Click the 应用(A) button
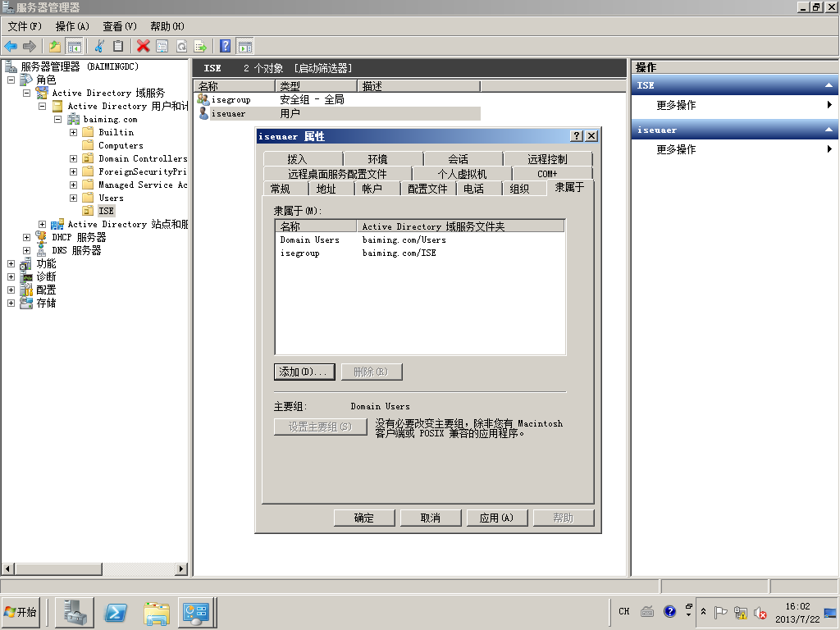This screenshot has height=630, width=840. point(497,518)
